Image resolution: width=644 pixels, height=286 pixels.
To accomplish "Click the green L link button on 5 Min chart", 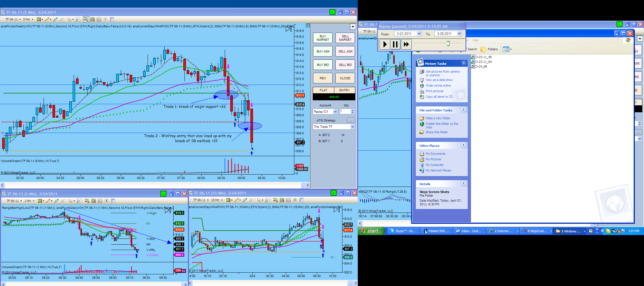I will coord(332,12).
